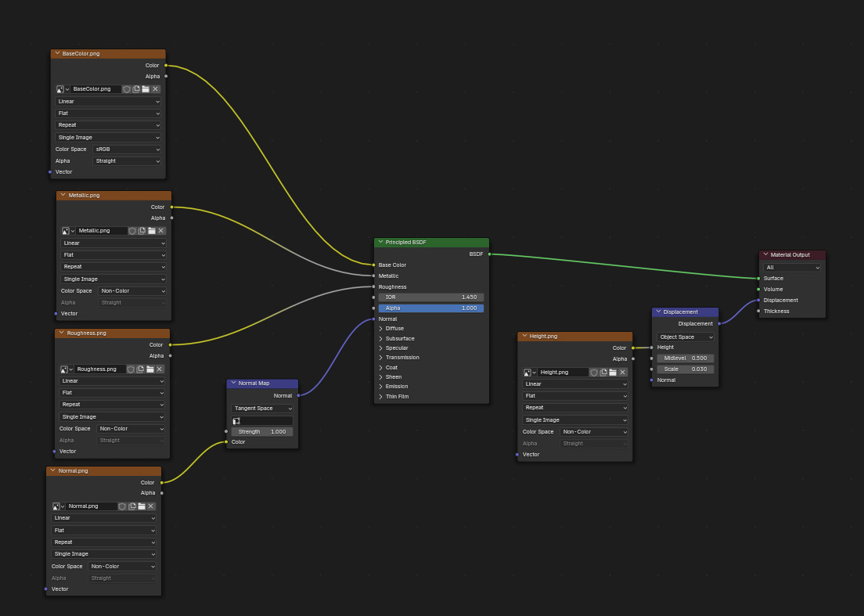Click the BSDF output socket on Principled BSDF
The width and height of the screenshot is (864, 616).
click(x=489, y=254)
